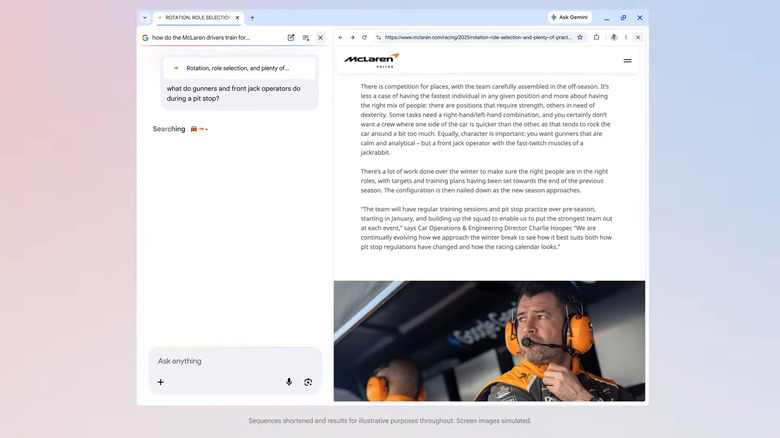Close the AI side panel

pyautogui.click(x=320, y=38)
